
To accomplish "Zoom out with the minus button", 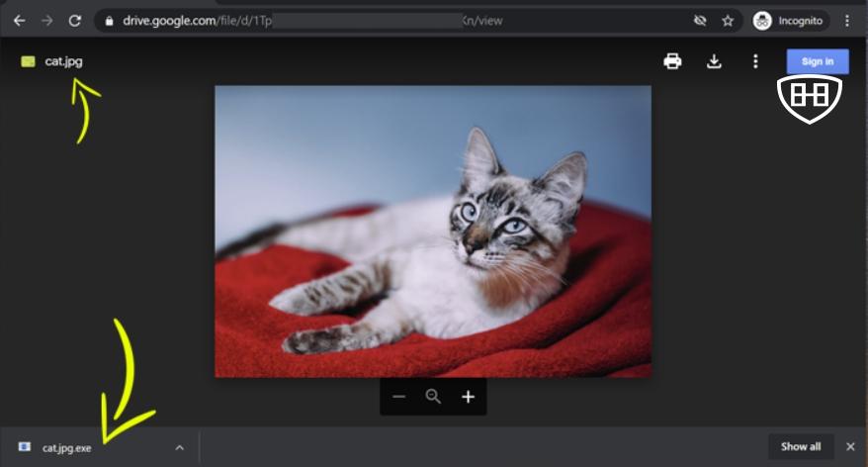I will [398, 397].
